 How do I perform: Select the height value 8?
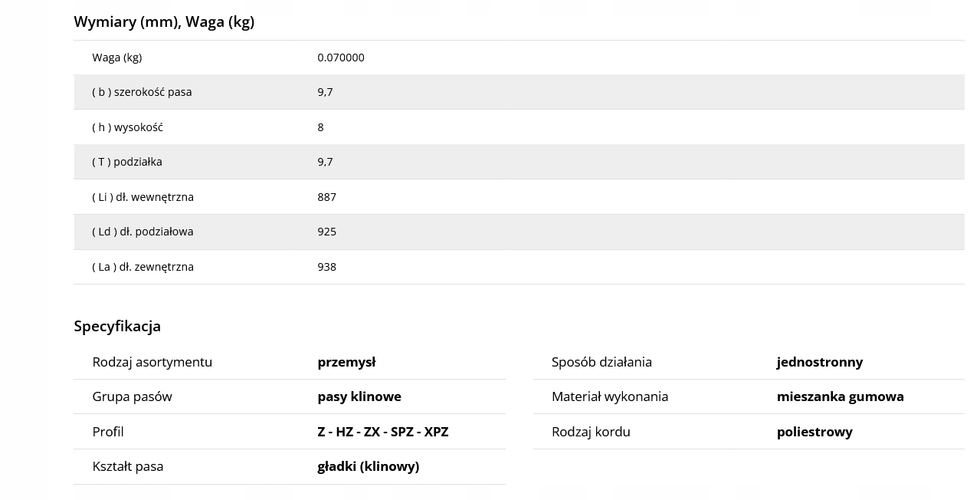pos(321,127)
